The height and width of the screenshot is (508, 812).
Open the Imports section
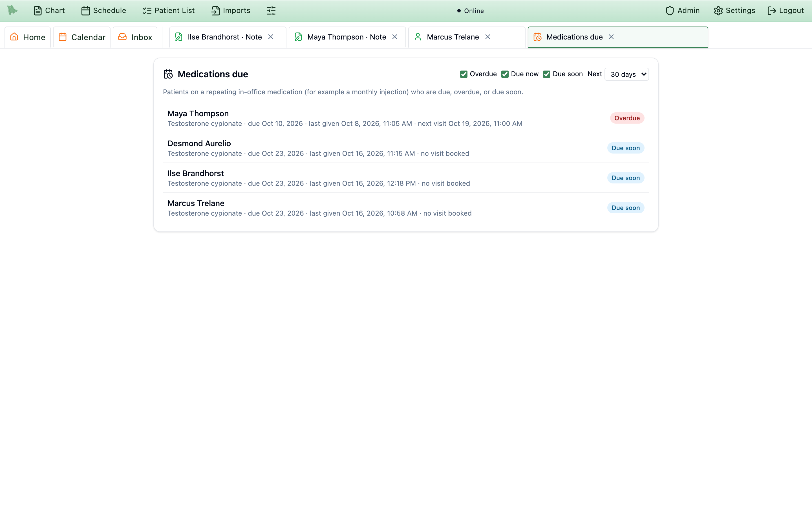pyautogui.click(x=231, y=11)
